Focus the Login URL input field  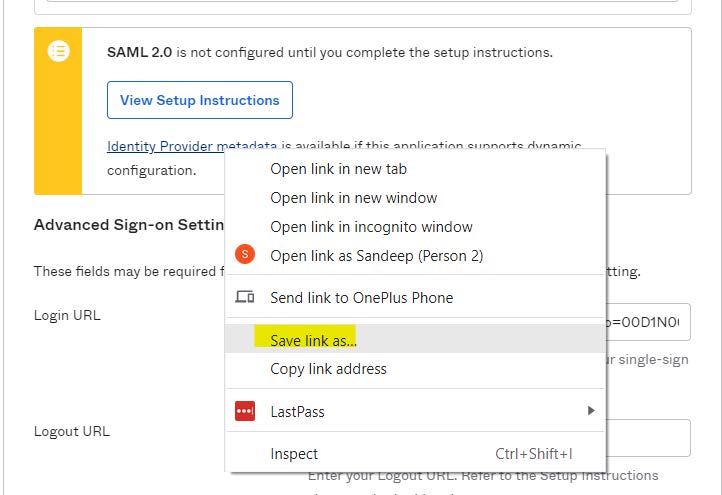pos(647,322)
